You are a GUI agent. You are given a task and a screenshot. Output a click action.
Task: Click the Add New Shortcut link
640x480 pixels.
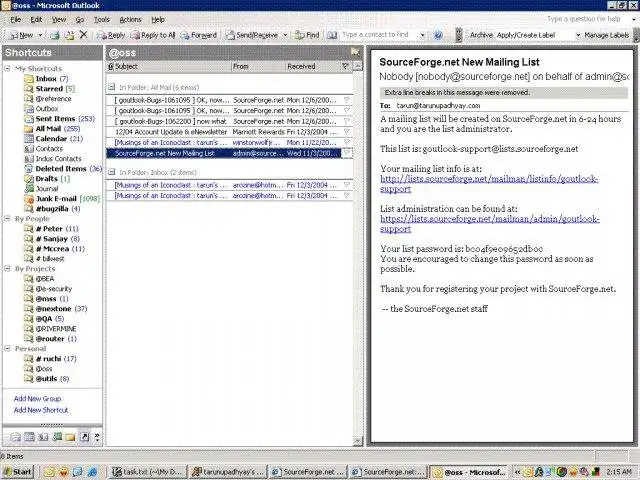pos(41,410)
